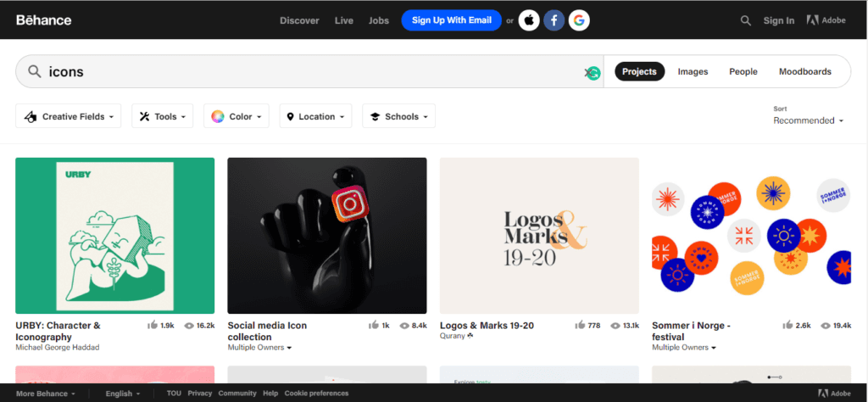Click the Adobe logo in header
868x402 pixels.
coord(826,20)
